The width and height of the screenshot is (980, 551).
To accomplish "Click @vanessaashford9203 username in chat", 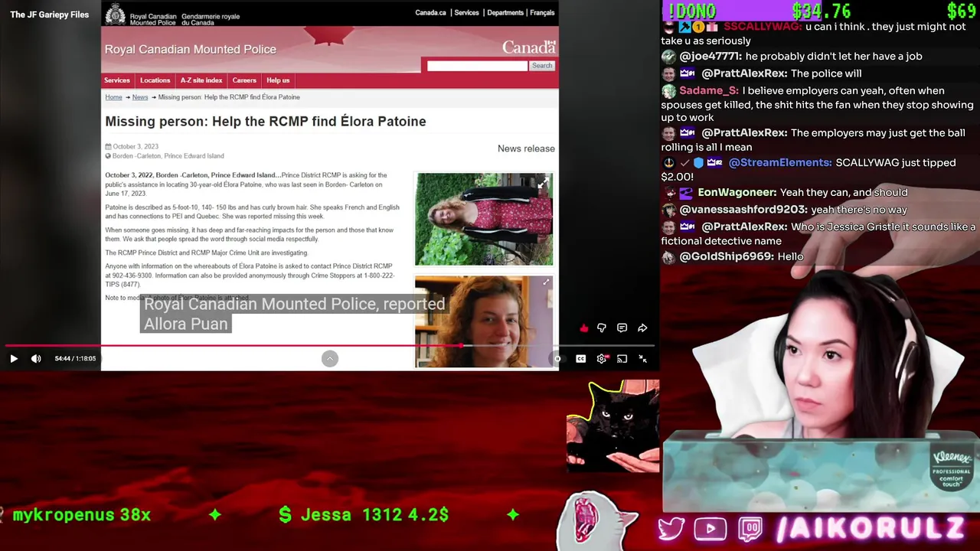I will tap(743, 210).
